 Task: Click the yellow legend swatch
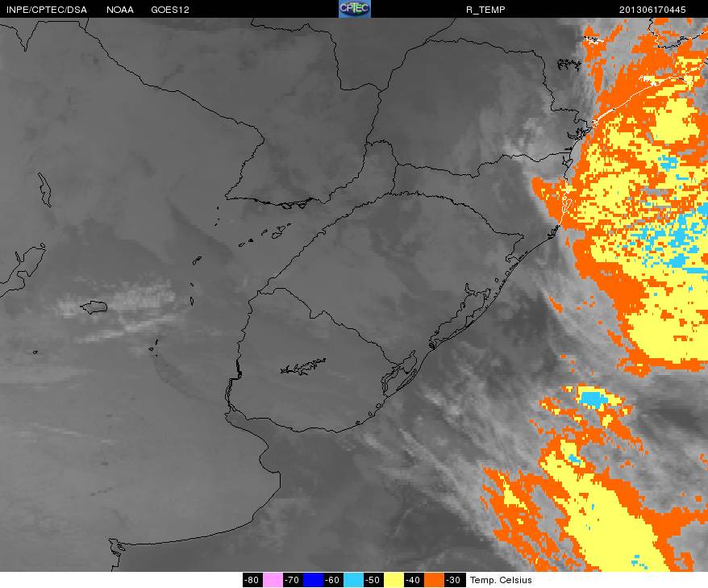coord(394,580)
